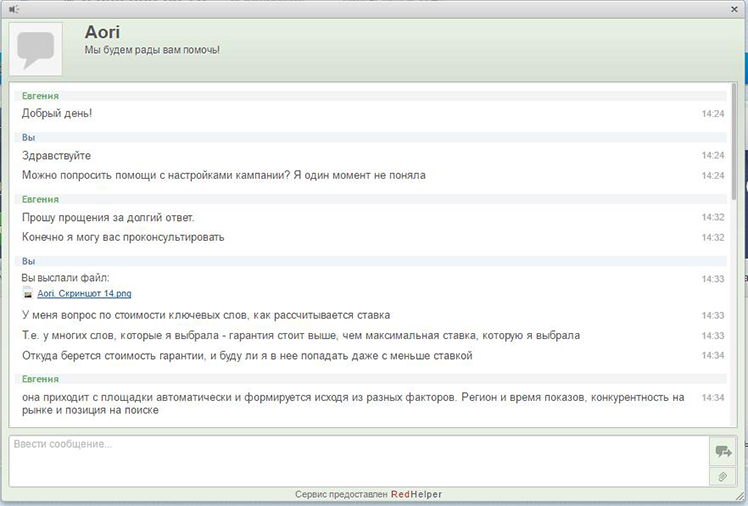Click the PNG file icon beside the attachment
This screenshot has height=506, width=748.
point(28,293)
